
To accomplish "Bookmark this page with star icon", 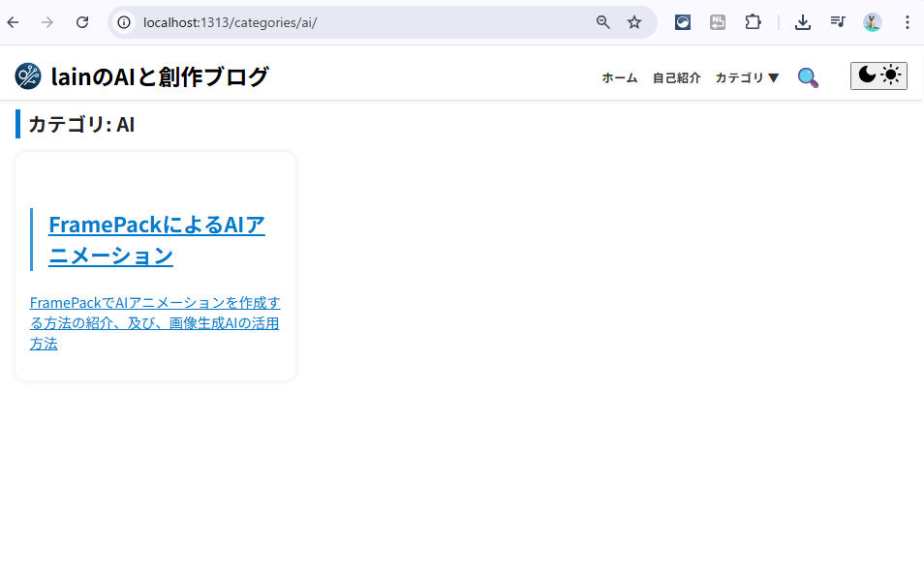I will 634,22.
